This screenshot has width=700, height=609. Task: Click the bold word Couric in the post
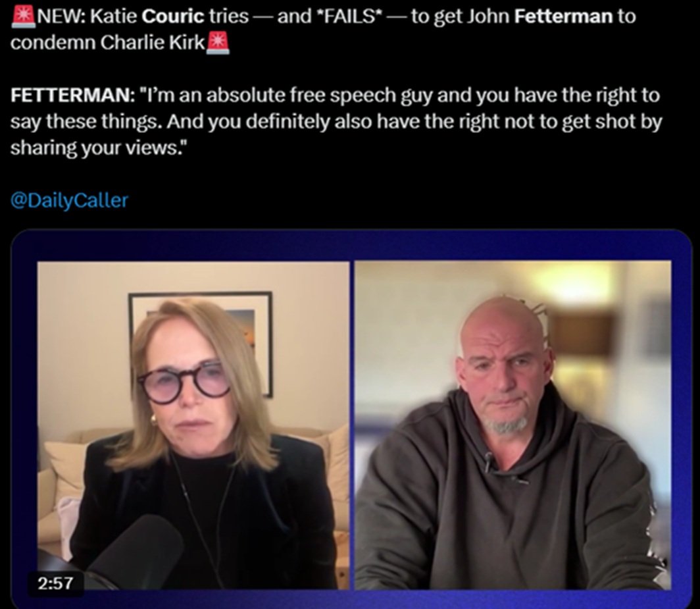coord(173,16)
